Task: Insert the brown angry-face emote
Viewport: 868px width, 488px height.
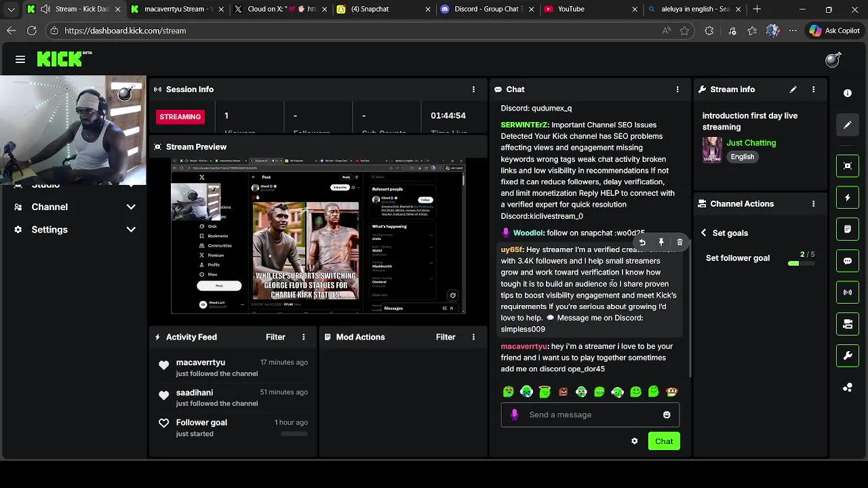Action: point(563,392)
